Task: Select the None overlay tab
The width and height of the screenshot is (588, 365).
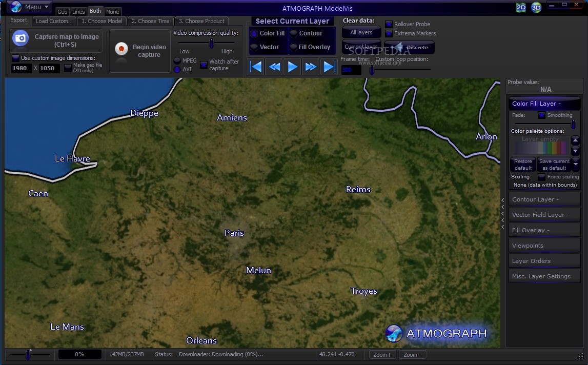Action: pyautogui.click(x=112, y=12)
